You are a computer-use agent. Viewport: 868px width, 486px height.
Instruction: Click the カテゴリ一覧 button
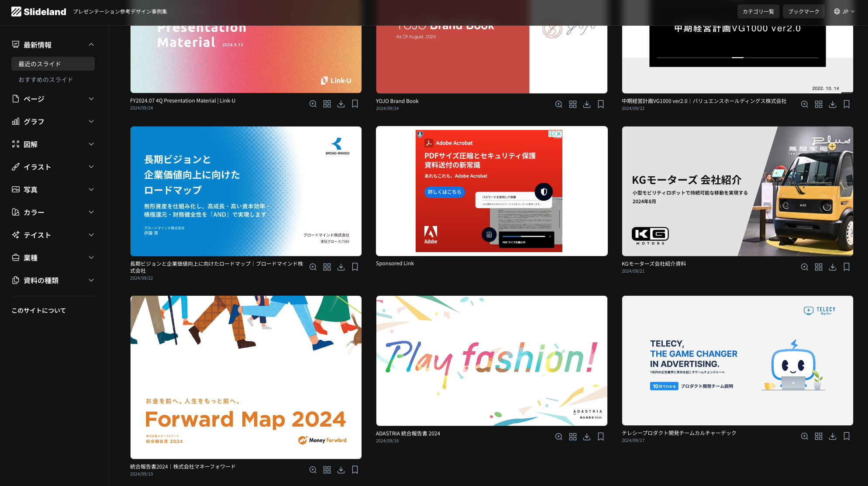758,12
